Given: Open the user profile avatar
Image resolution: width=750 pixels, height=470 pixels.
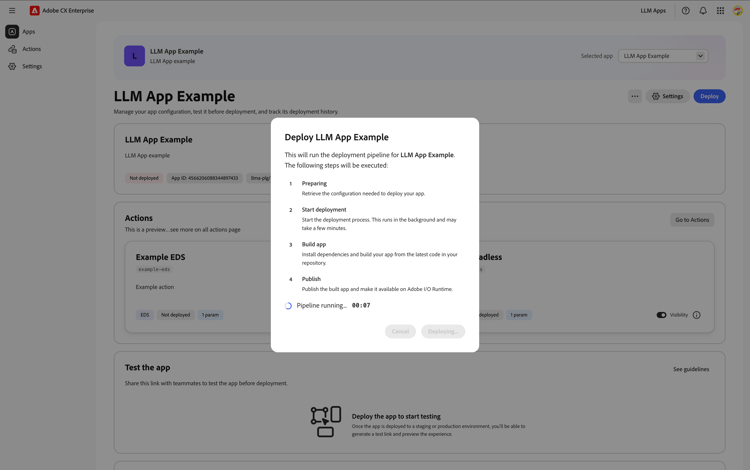Looking at the screenshot, I should click(x=738, y=11).
